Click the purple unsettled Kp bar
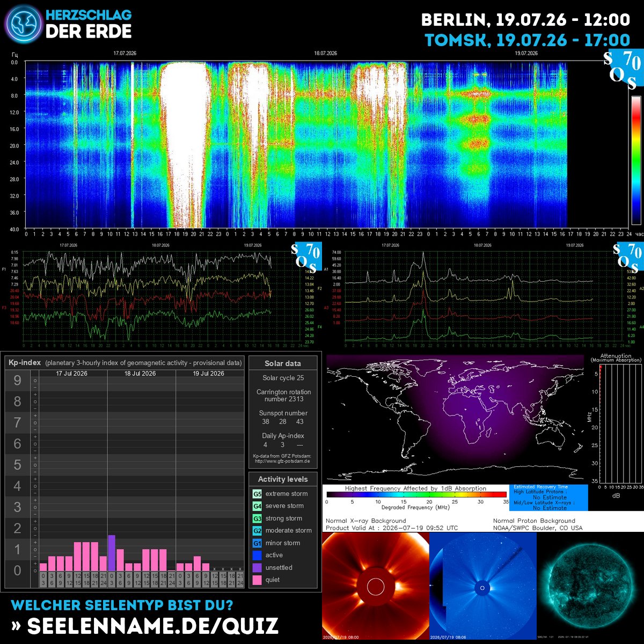Screen dimensions: 644x644 [112, 553]
